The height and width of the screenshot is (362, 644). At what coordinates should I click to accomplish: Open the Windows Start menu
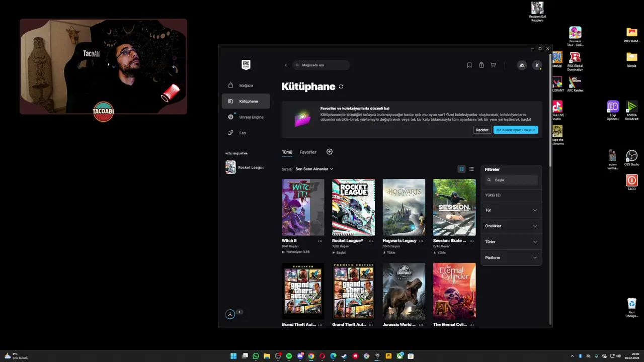[233, 356]
